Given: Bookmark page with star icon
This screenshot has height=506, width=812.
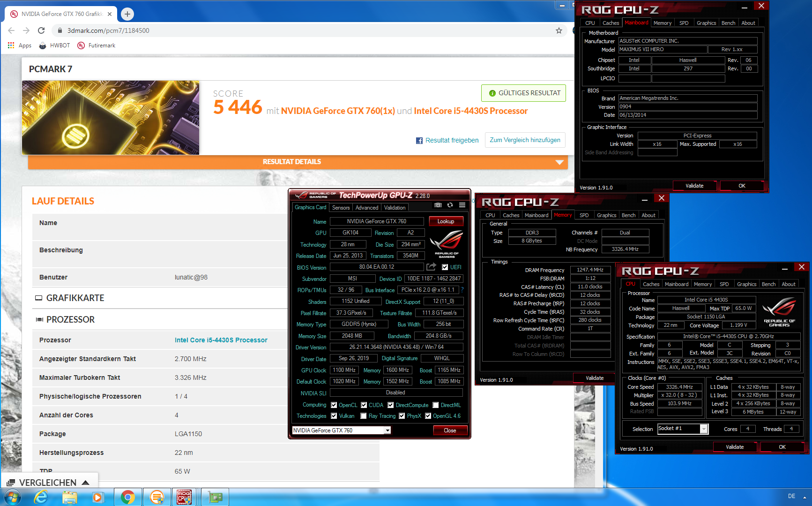Looking at the screenshot, I should click(559, 30).
